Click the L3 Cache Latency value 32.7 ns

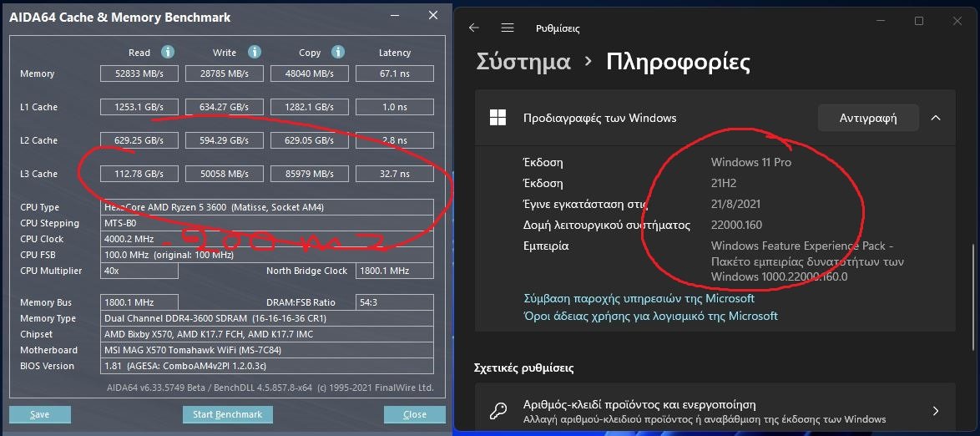(394, 174)
